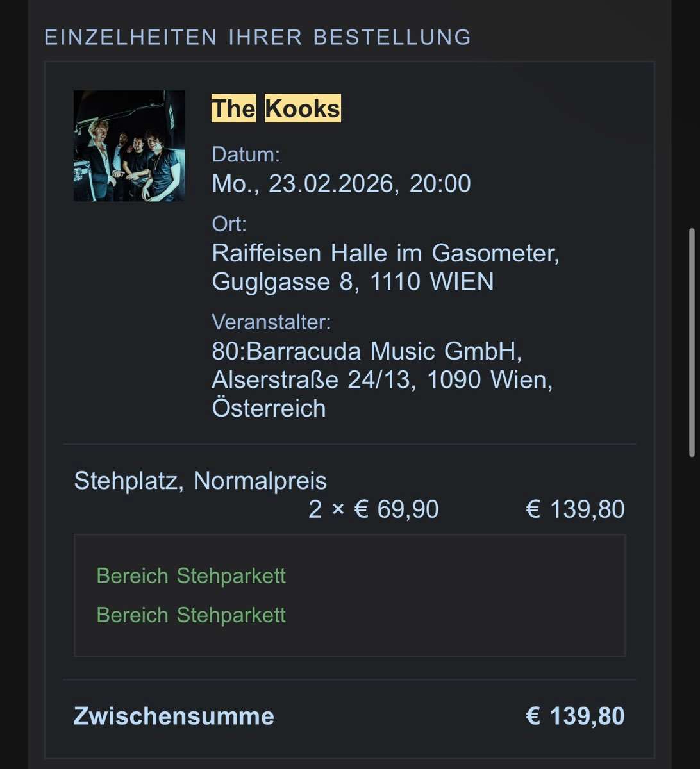Click the Österreich country text
The width and height of the screenshot is (700, 769).
[x=269, y=408]
